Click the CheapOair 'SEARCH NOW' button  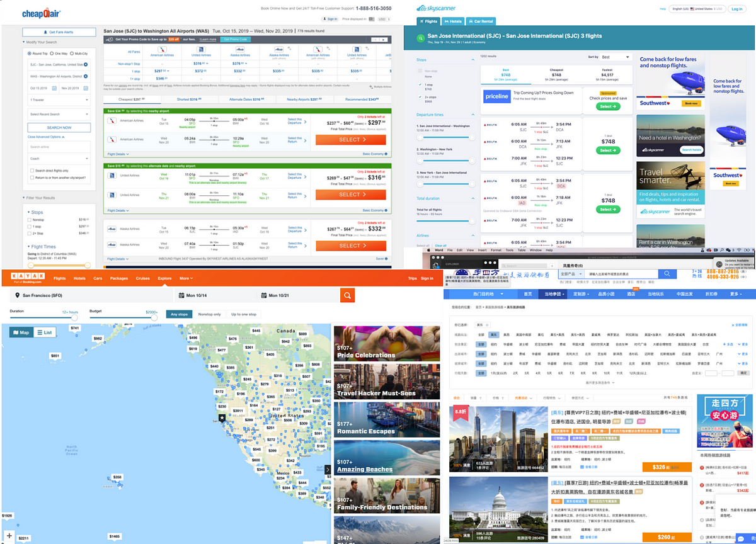click(x=59, y=127)
